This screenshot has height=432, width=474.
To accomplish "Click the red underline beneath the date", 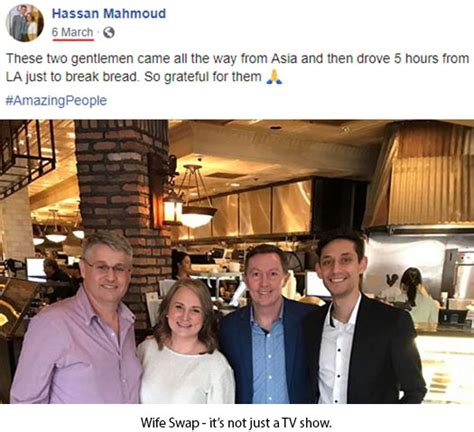I will (73, 40).
